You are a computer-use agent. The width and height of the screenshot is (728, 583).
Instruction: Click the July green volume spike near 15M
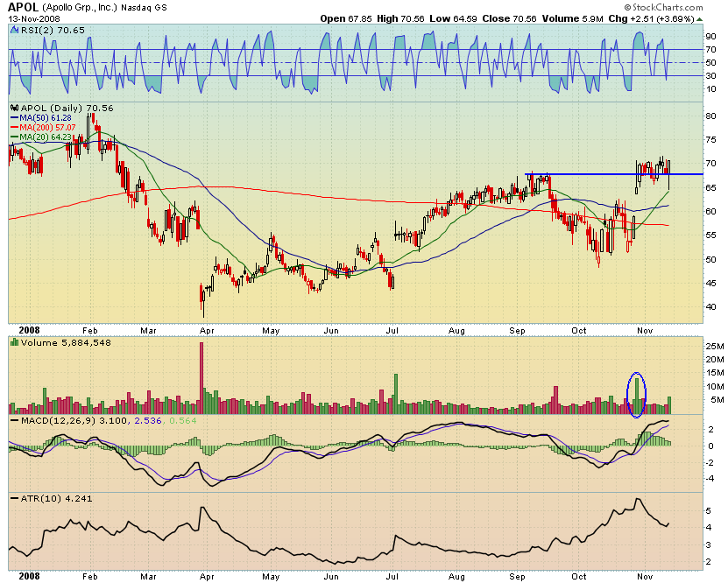click(396, 394)
